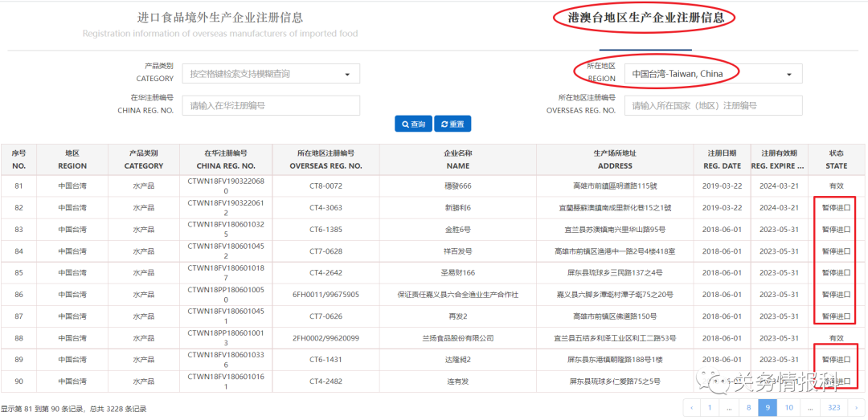The height and width of the screenshot is (420, 868).
Task: Click the NAME column header
Action: point(457,159)
